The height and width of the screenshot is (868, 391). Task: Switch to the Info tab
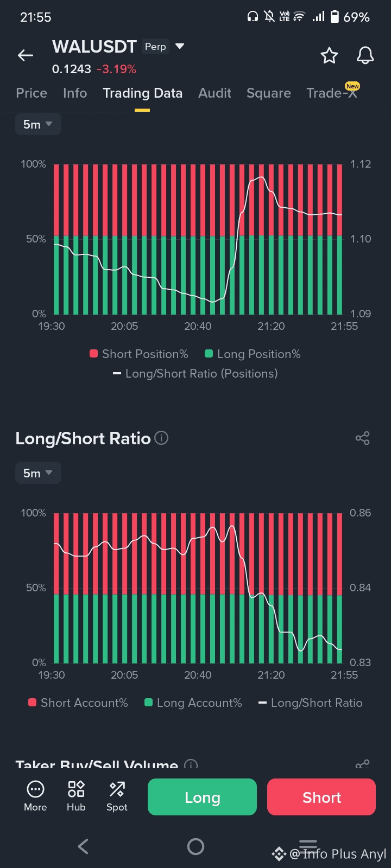(75, 93)
